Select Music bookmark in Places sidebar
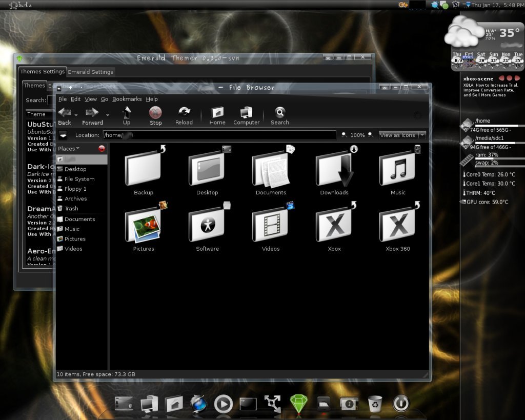 (x=82, y=229)
